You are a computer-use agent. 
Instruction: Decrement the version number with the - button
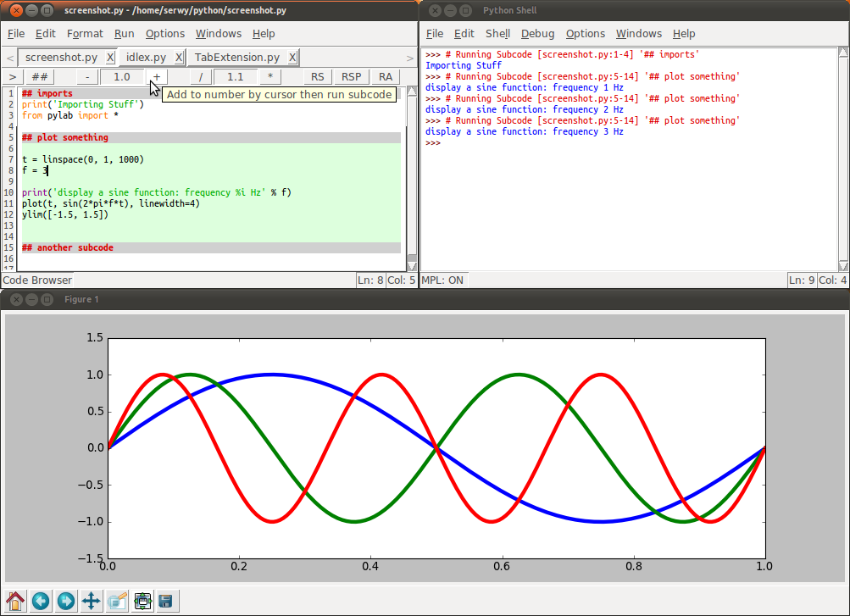[x=87, y=76]
